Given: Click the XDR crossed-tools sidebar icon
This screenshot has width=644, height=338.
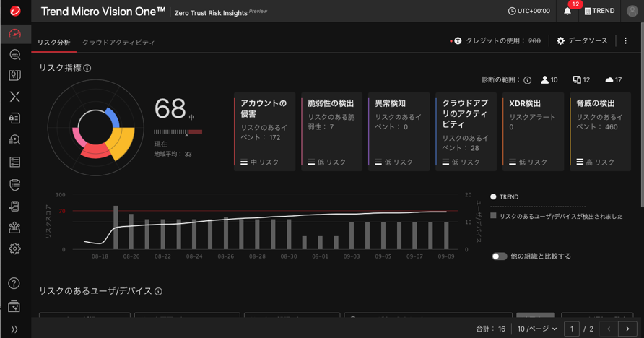Looking at the screenshot, I should tap(14, 97).
